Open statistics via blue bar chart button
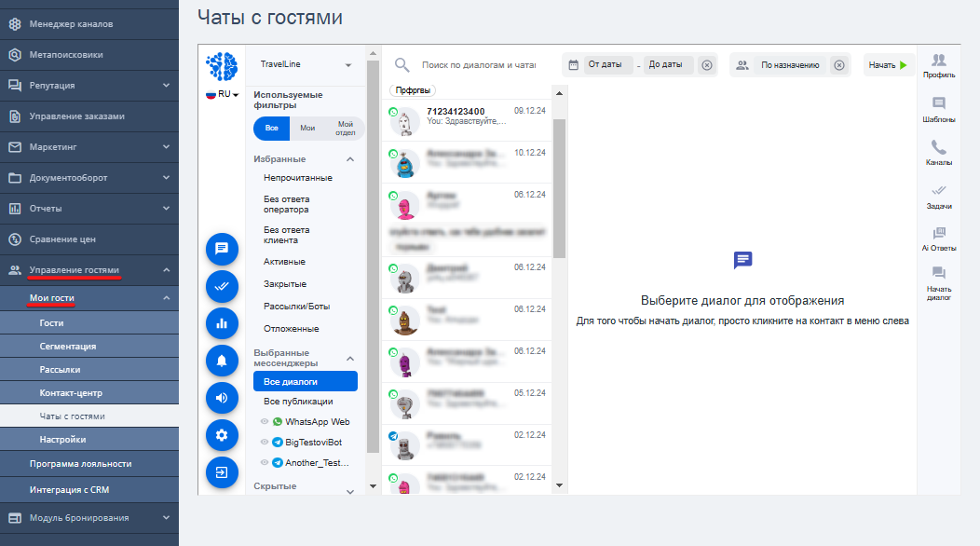980x546 pixels. (222, 323)
